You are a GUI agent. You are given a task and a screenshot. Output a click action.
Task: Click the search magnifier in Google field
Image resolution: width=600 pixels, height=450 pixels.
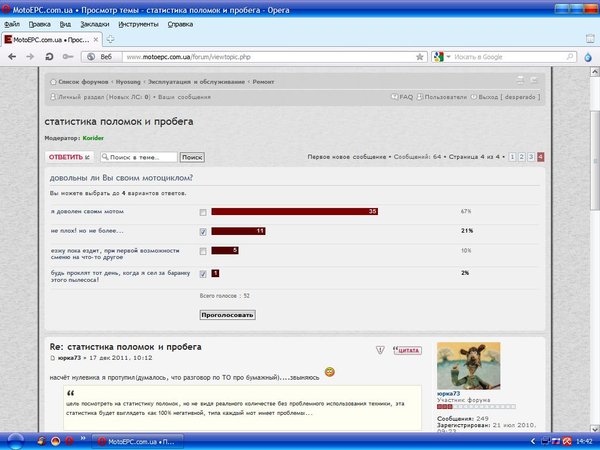(570, 57)
